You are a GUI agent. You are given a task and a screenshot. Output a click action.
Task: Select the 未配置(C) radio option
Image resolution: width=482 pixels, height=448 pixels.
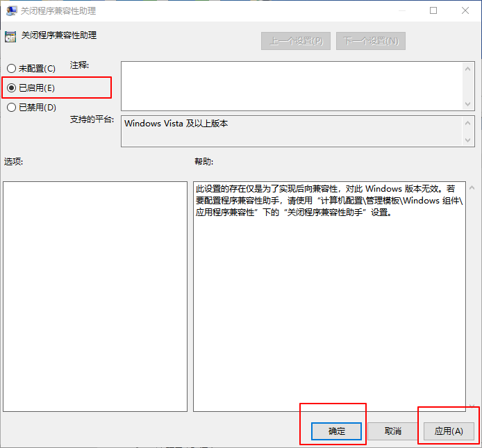pos(11,69)
